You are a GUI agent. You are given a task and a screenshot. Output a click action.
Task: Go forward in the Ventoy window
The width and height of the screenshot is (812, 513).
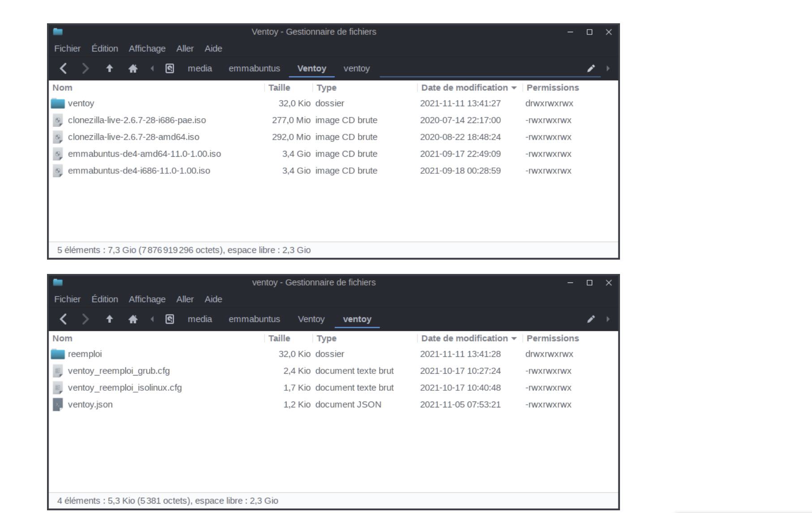(85, 68)
